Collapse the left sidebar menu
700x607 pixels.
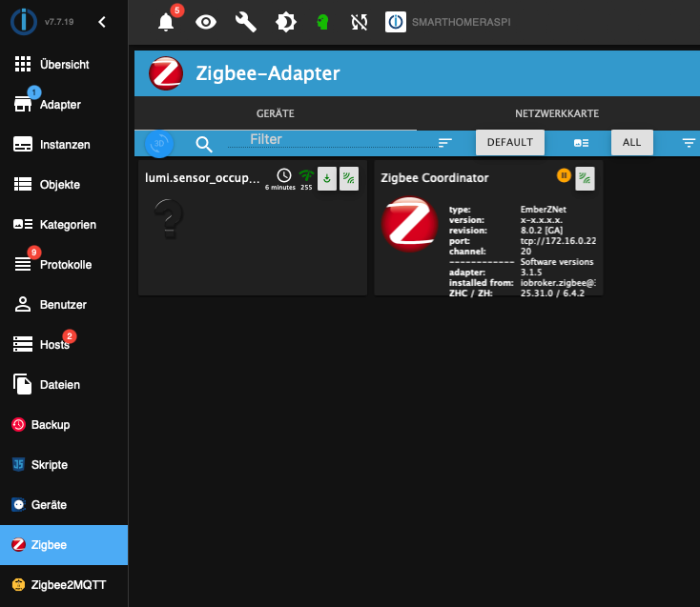click(x=103, y=22)
